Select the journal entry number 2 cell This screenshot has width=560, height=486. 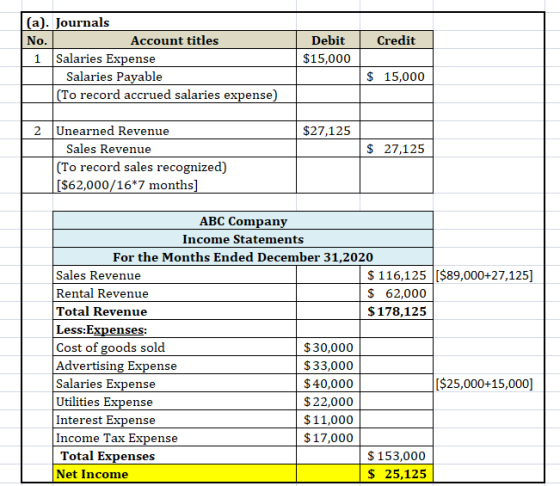point(37,130)
